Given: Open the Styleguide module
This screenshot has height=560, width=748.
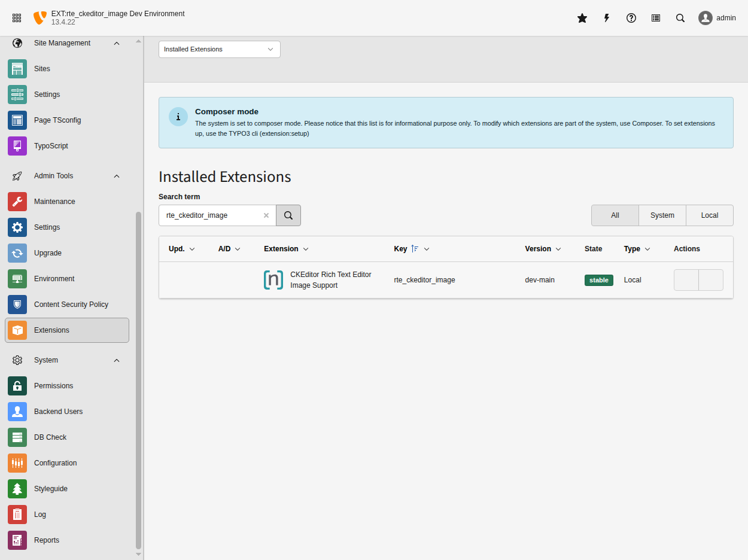Looking at the screenshot, I should pos(50,488).
